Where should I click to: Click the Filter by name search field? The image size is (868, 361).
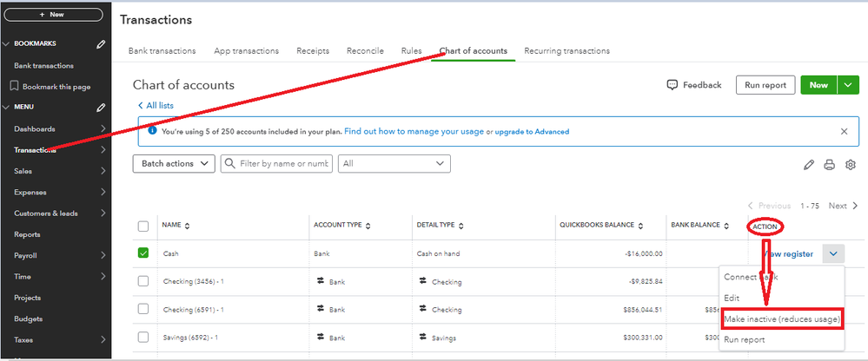point(276,163)
